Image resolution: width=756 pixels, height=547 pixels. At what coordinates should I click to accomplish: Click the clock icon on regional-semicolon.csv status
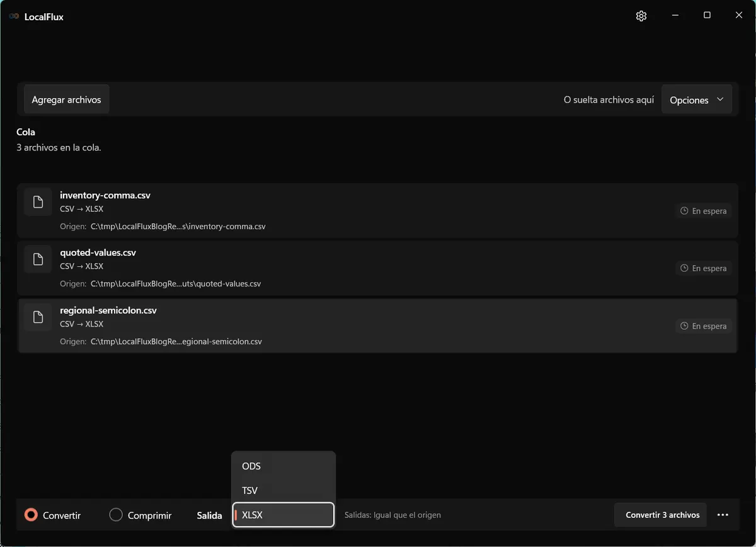pyautogui.click(x=684, y=326)
